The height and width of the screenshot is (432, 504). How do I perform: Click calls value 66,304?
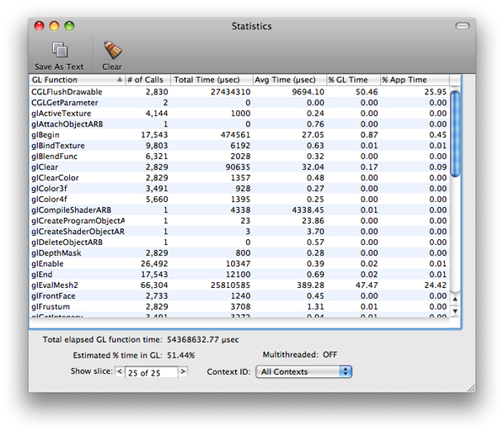click(x=154, y=285)
